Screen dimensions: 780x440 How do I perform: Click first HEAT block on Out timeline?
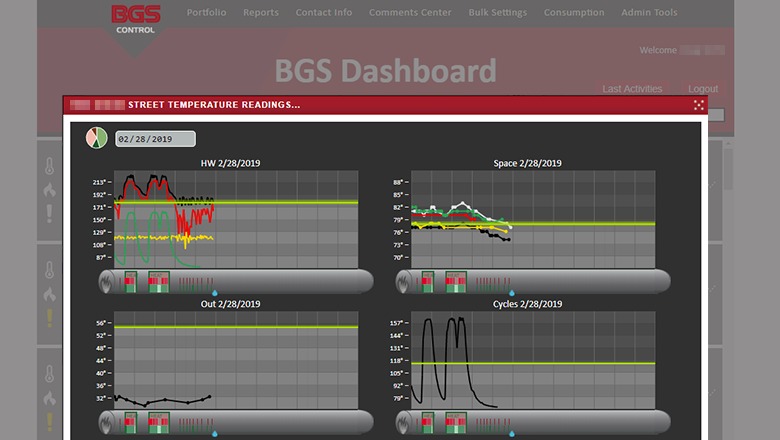131,423
